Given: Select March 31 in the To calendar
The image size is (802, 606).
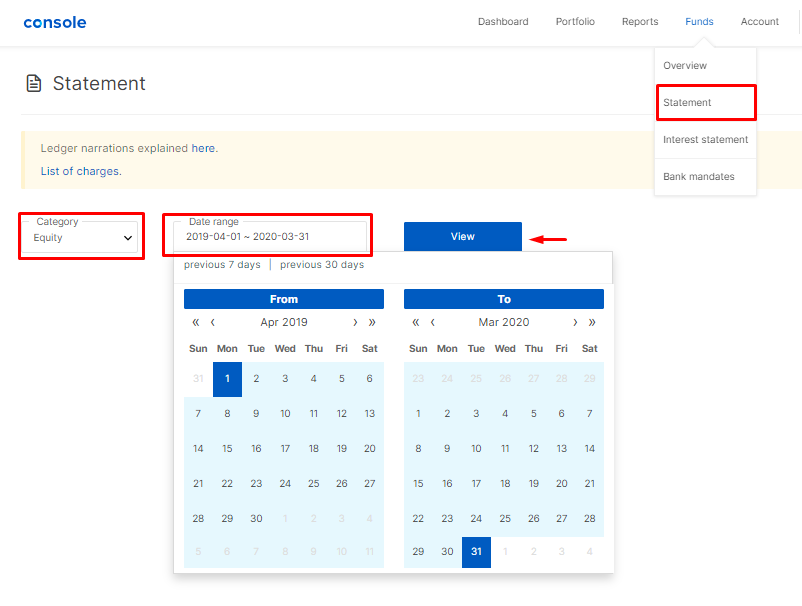Looking at the screenshot, I should pos(476,552).
